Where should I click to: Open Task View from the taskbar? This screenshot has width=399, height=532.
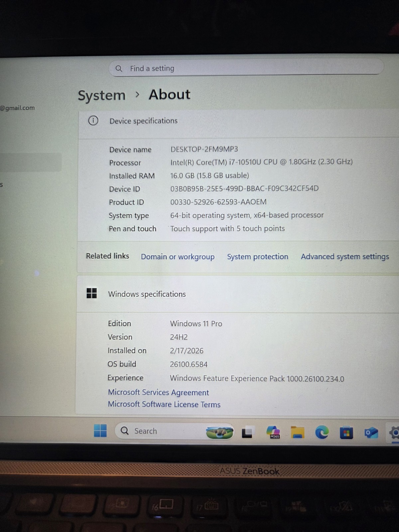(x=247, y=432)
